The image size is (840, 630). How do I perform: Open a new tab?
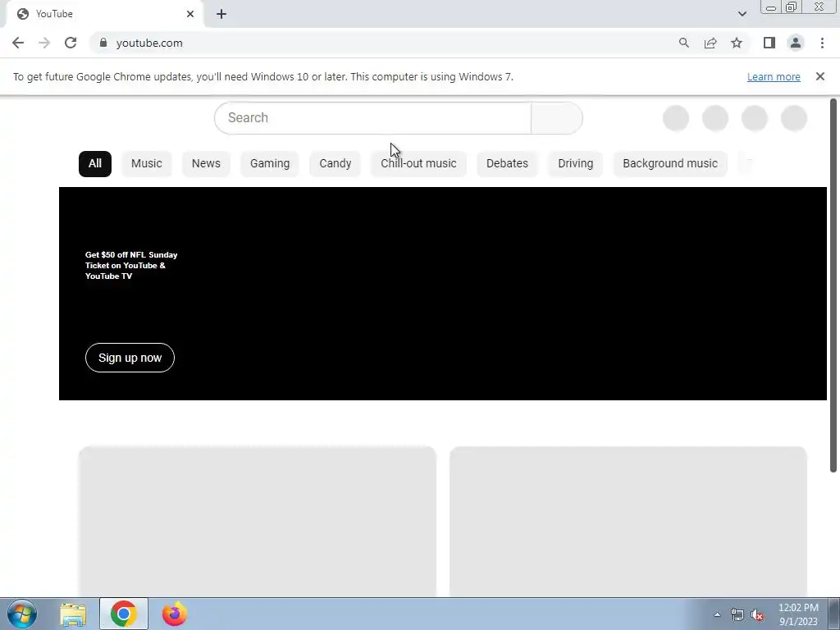click(x=221, y=14)
